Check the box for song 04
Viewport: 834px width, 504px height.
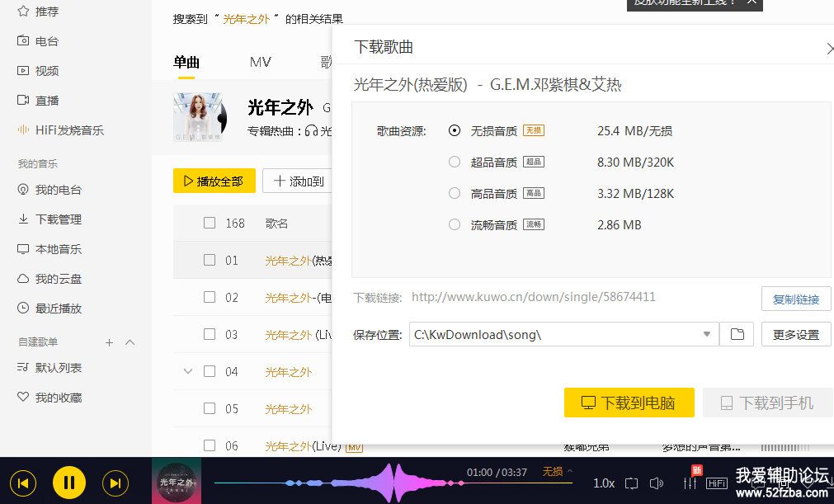pyautogui.click(x=210, y=371)
